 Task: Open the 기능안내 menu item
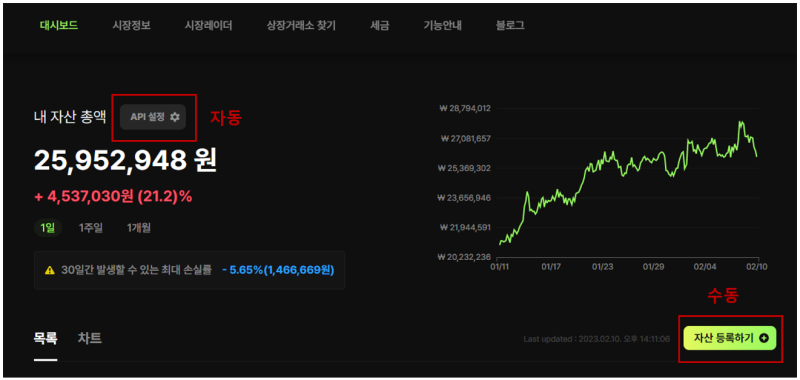tap(442, 26)
